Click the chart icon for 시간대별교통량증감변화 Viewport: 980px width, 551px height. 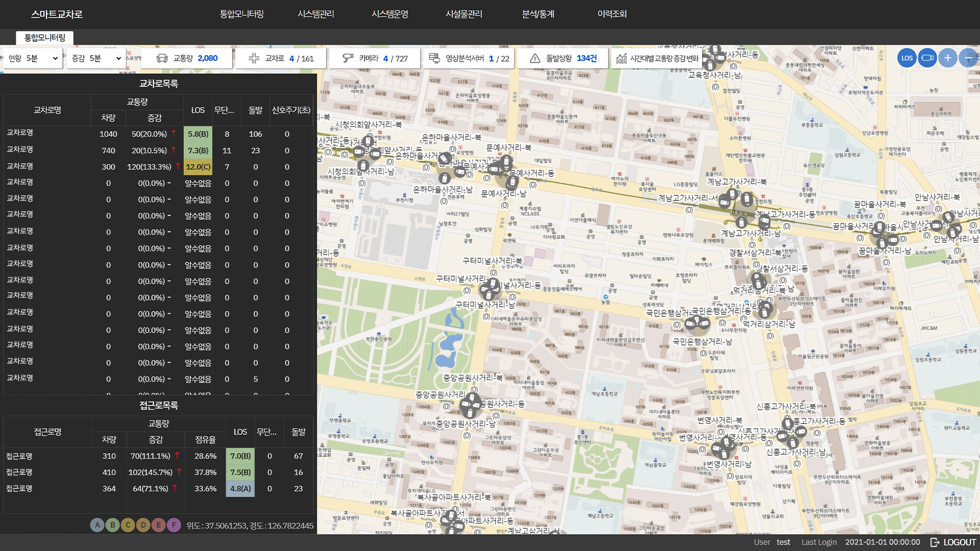[621, 58]
